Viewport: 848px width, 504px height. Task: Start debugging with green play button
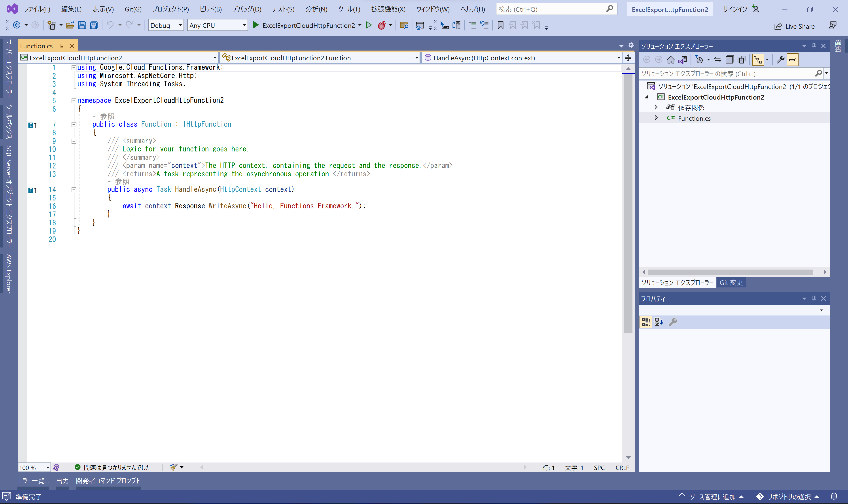[256, 25]
